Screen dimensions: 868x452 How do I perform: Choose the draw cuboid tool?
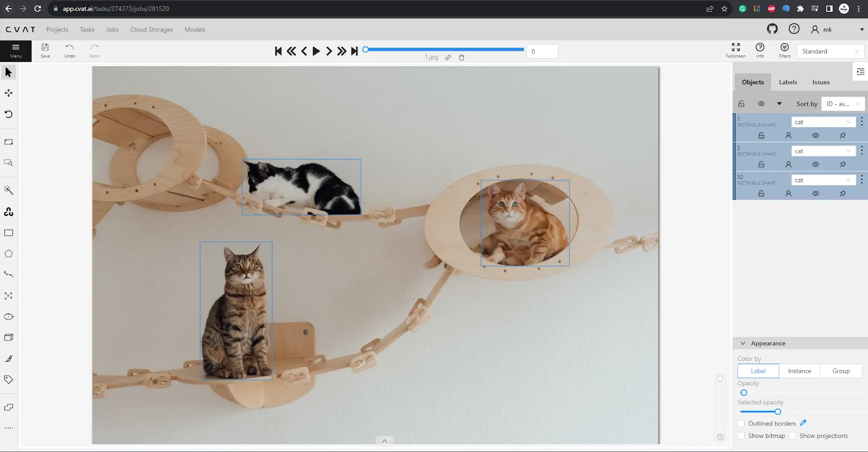point(9,338)
